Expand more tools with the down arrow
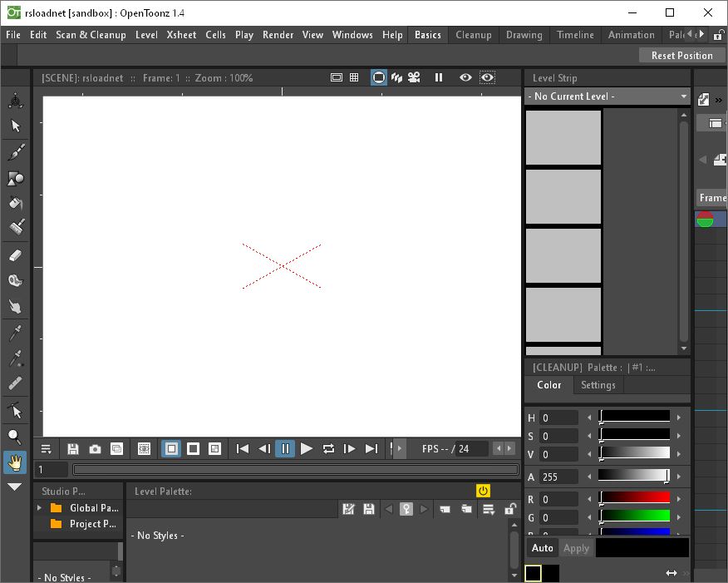 coord(15,487)
